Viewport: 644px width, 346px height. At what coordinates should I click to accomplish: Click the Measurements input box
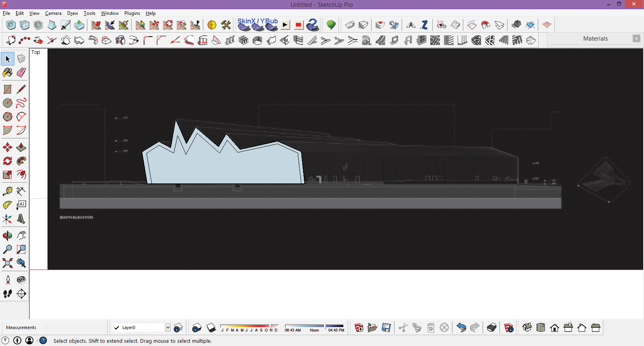coord(74,327)
